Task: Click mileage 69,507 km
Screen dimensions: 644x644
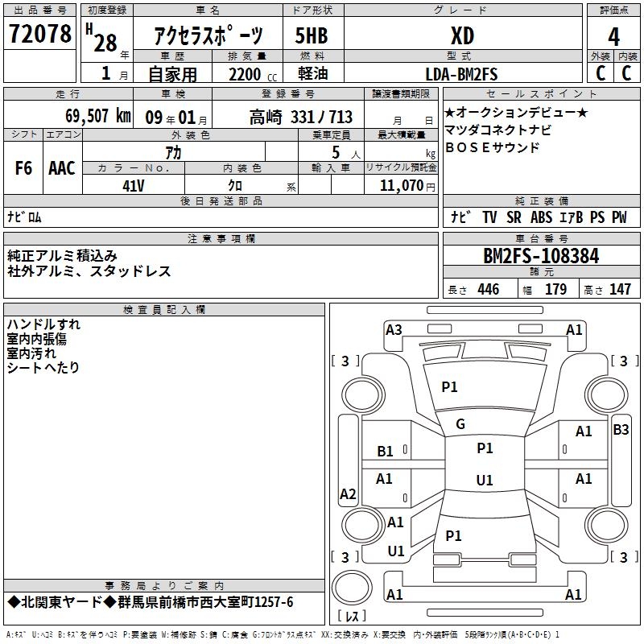Action: click(x=98, y=116)
